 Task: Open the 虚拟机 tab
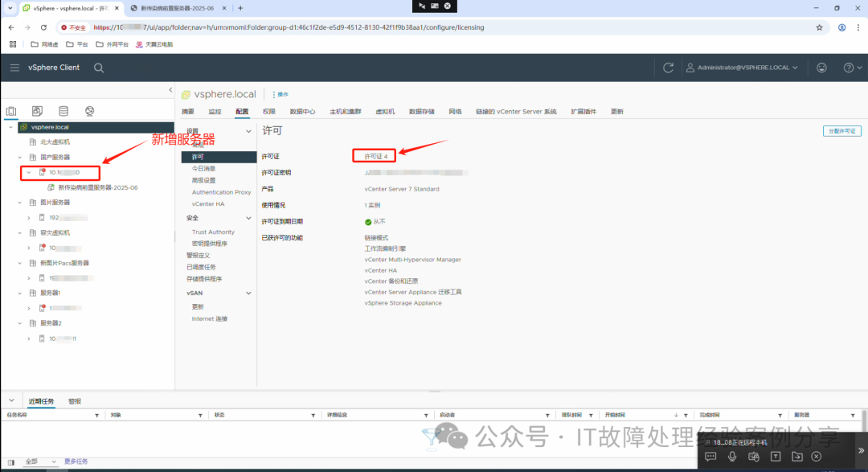point(385,111)
